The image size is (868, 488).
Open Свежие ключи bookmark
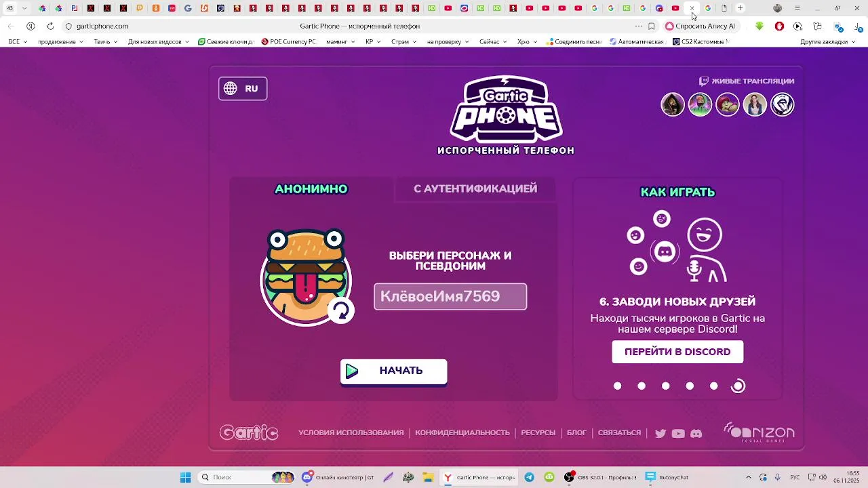point(225,42)
